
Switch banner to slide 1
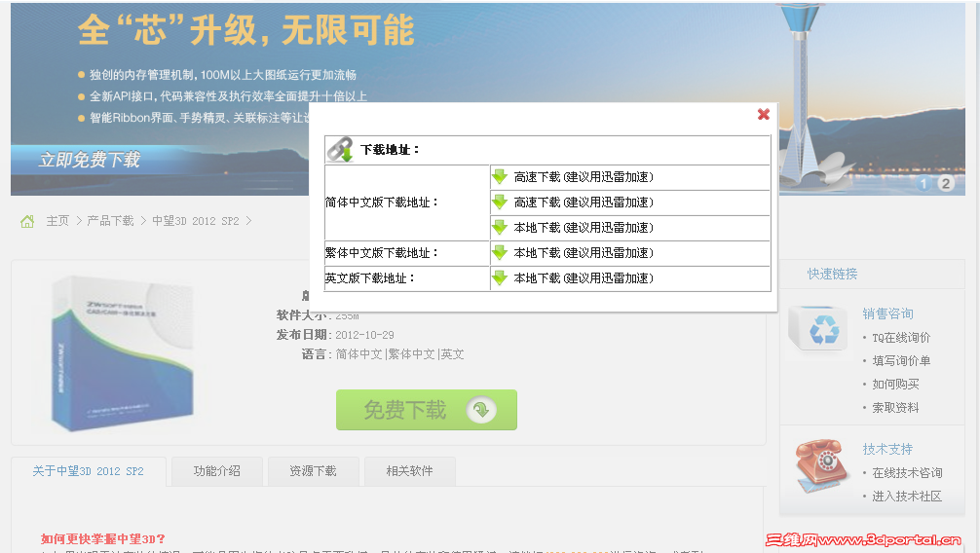pyautogui.click(x=923, y=184)
